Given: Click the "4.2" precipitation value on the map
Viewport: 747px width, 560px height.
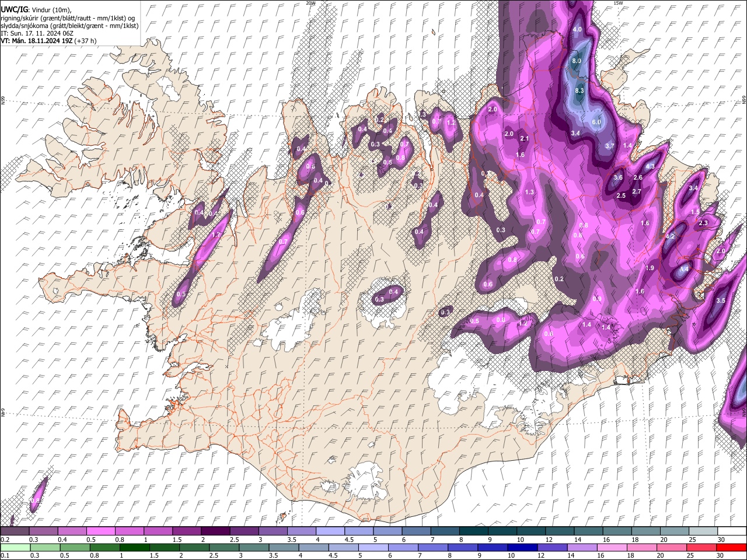Looking at the screenshot, I should [670, 236].
